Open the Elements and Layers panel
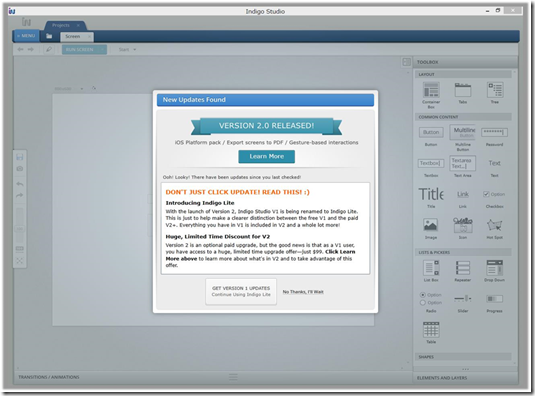 (x=465, y=378)
